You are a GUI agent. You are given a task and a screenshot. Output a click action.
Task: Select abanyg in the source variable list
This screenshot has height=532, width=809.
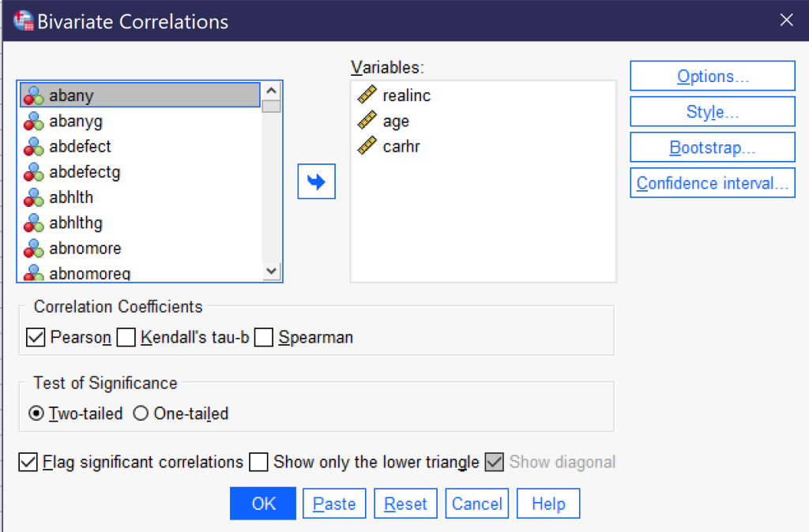[x=140, y=121]
